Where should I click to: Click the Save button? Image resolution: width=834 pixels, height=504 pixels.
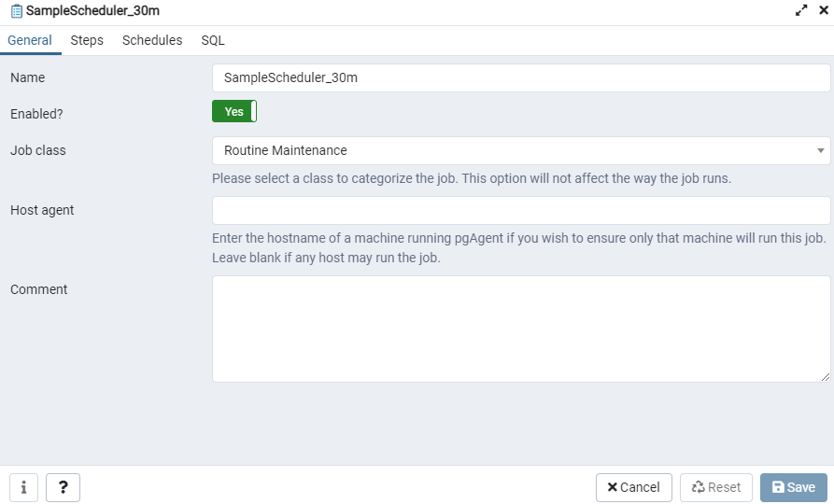click(x=794, y=487)
